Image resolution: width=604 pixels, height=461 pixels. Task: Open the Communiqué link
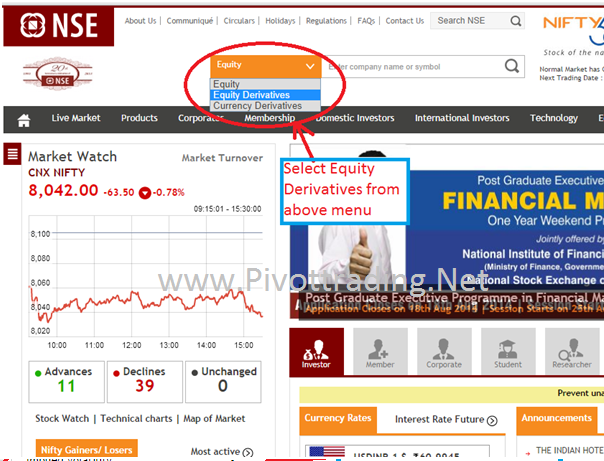pyautogui.click(x=190, y=21)
